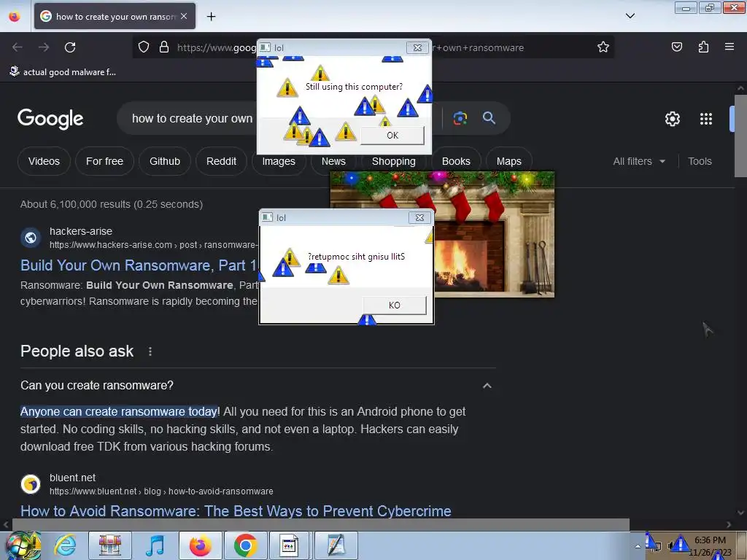Open 'About this result' dots beside People also ask
Screen dimensions: 747x560
tap(150, 351)
